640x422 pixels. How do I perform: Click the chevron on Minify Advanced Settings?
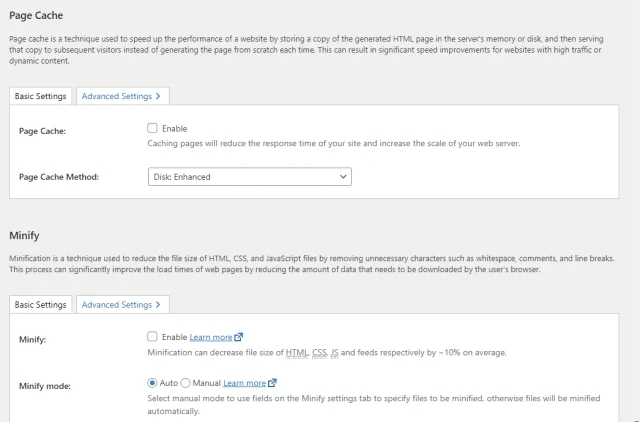(x=158, y=304)
